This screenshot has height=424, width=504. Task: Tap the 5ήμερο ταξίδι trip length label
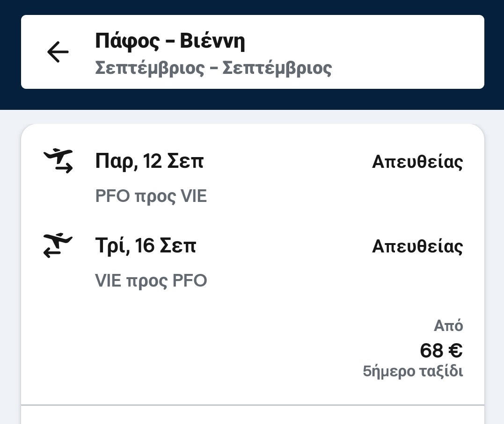pos(413,372)
